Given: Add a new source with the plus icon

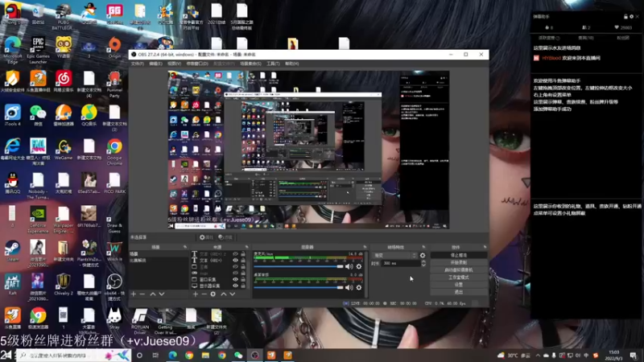Looking at the screenshot, I should point(195,294).
